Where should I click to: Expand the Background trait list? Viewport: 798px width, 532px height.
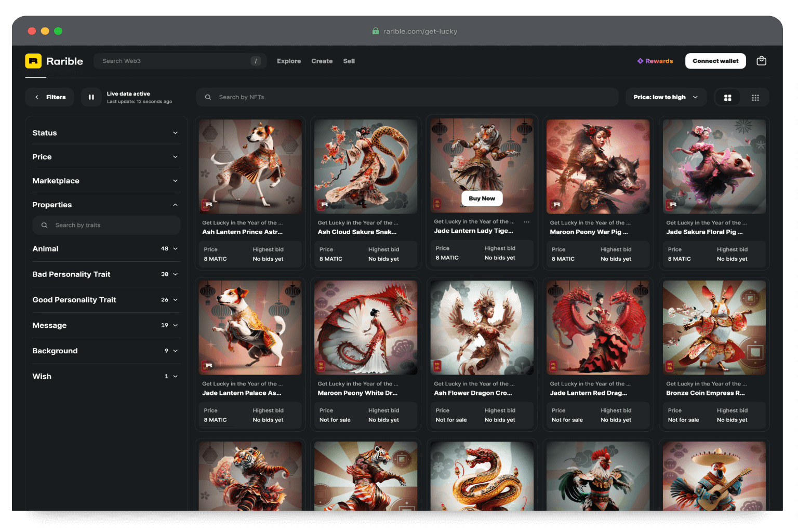click(106, 351)
